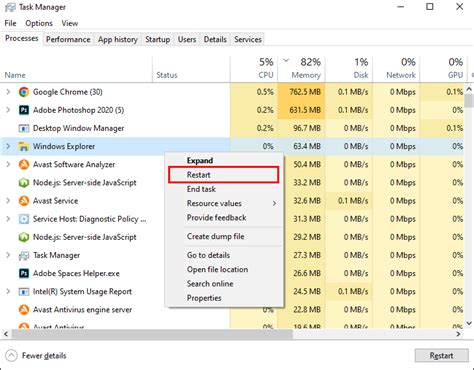Click the Adobe Spaces Helper.exe icon
This screenshot has height=370, width=474.
click(24, 273)
